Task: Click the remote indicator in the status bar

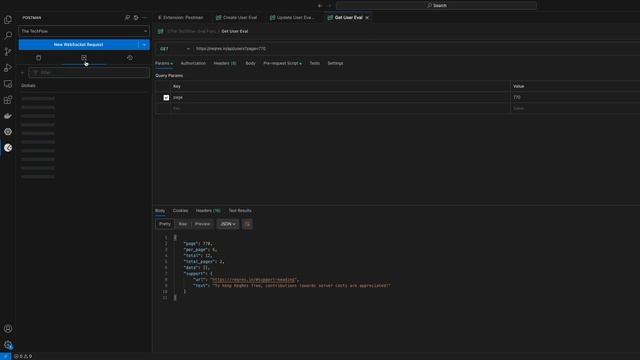Action: coord(5,356)
